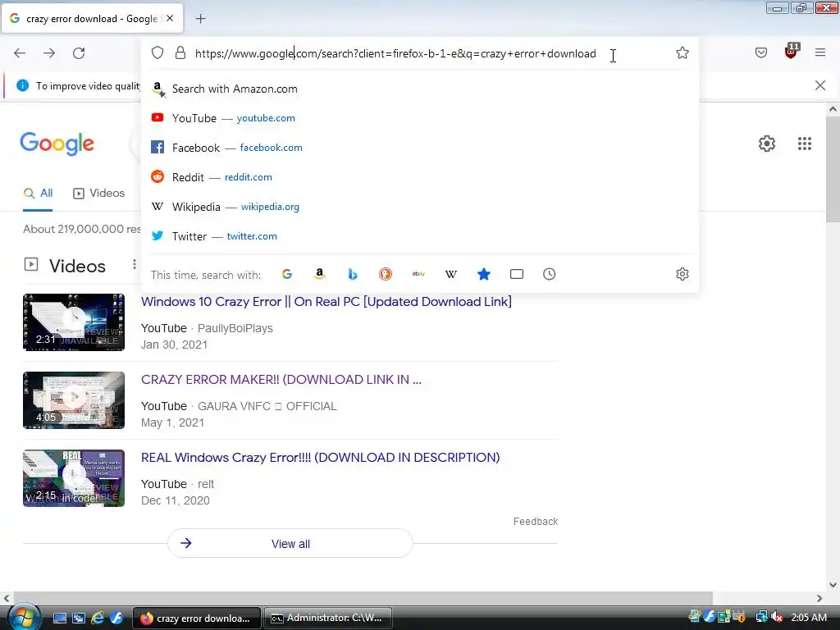This screenshot has height=630, width=840.
Task: Search this time with Amazon icon
Action: 320,274
